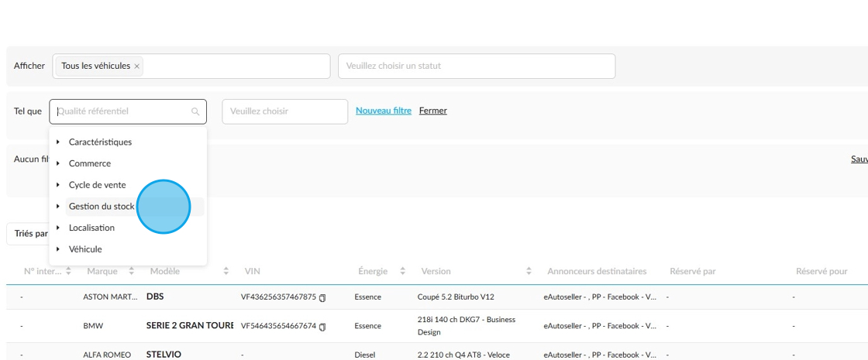The width and height of the screenshot is (868, 360).
Task: Click the 'Nouveau filtre' link
Action: coord(384,111)
